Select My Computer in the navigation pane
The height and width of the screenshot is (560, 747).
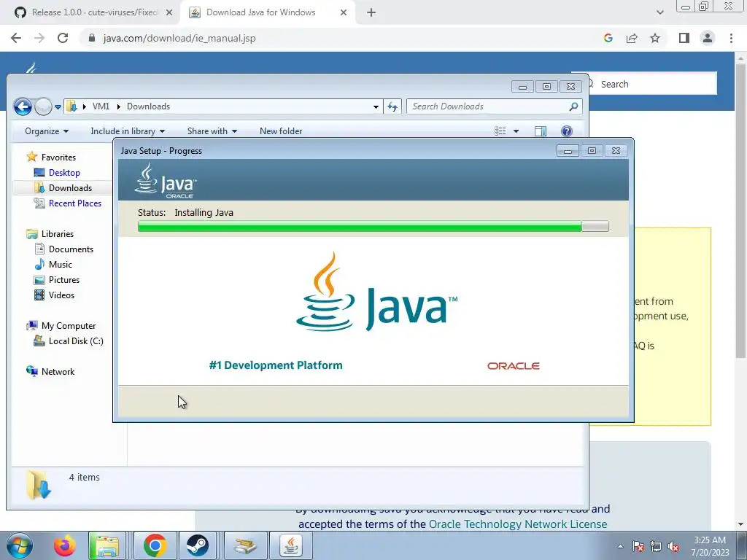[x=68, y=326]
